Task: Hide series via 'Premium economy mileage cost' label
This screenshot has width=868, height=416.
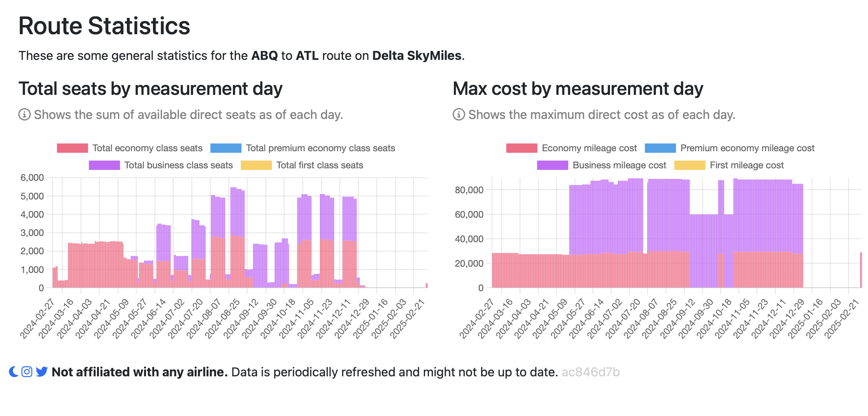Action: pyautogui.click(x=747, y=148)
